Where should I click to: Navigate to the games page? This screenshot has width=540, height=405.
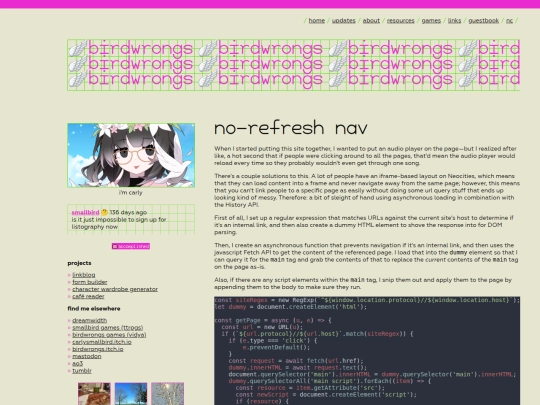click(431, 21)
